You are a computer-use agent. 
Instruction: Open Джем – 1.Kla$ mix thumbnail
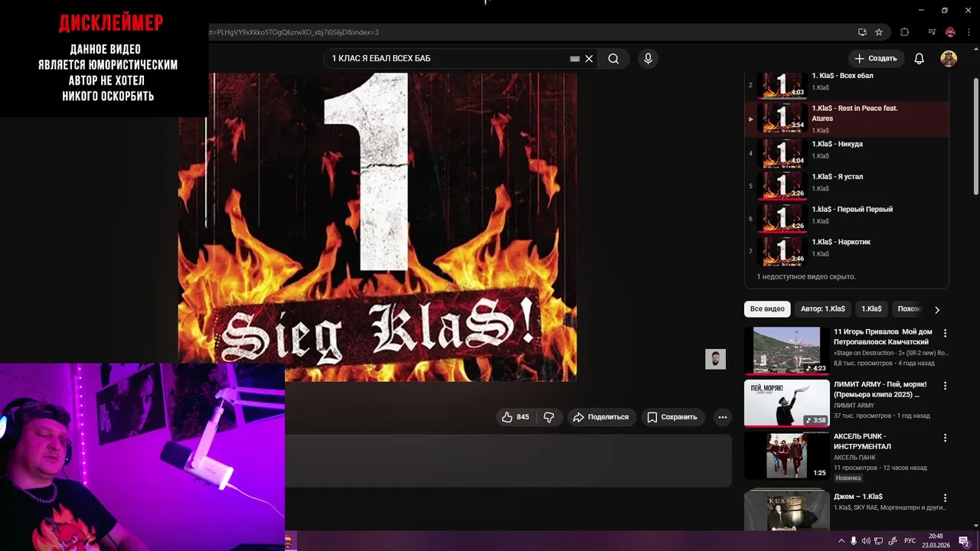tap(786, 511)
